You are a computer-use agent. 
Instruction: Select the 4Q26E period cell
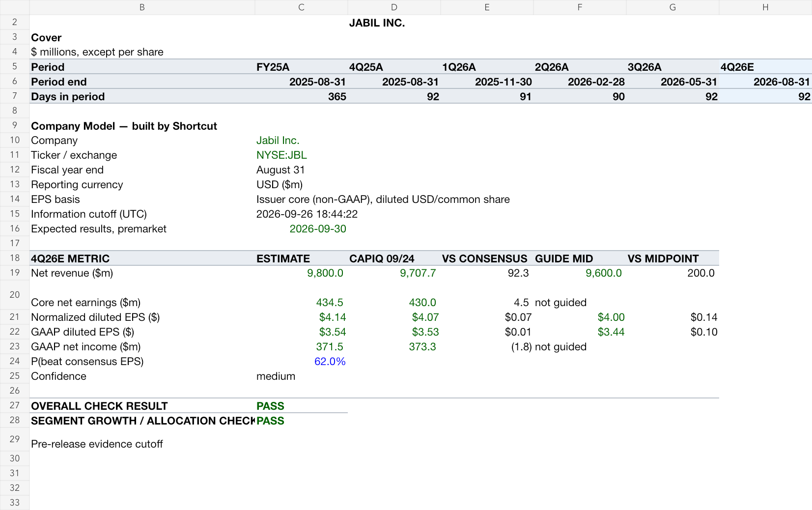click(765, 67)
